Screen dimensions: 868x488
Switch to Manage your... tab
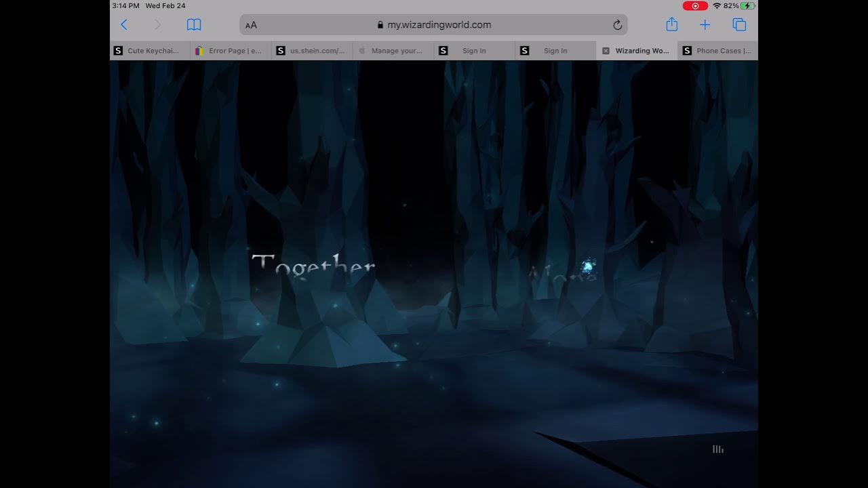point(394,51)
